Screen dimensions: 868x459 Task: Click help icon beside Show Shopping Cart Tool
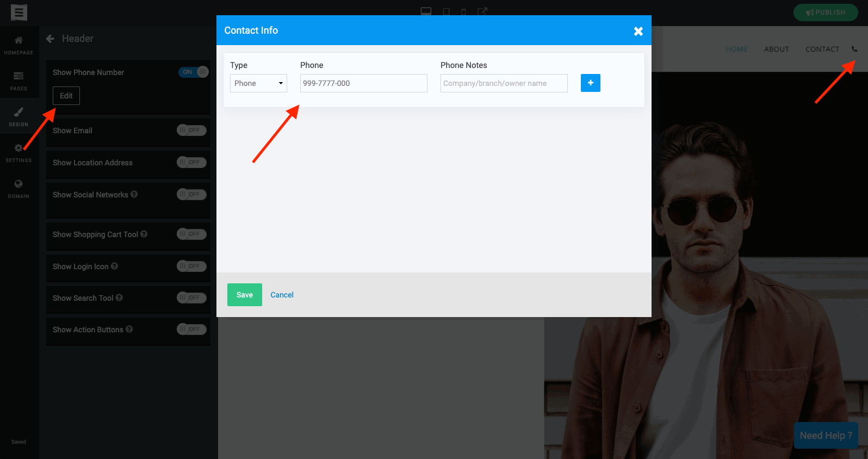[x=144, y=234]
